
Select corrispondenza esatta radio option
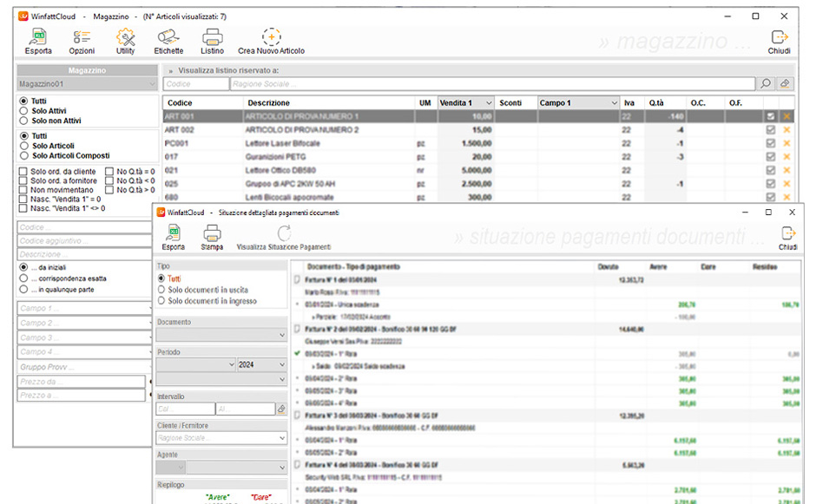click(x=23, y=278)
